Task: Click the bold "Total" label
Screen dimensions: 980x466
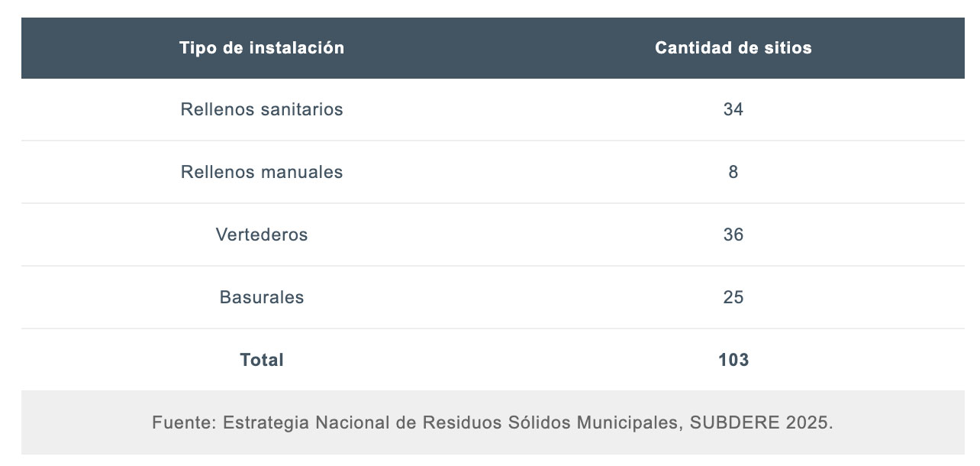Action: point(262,361)
